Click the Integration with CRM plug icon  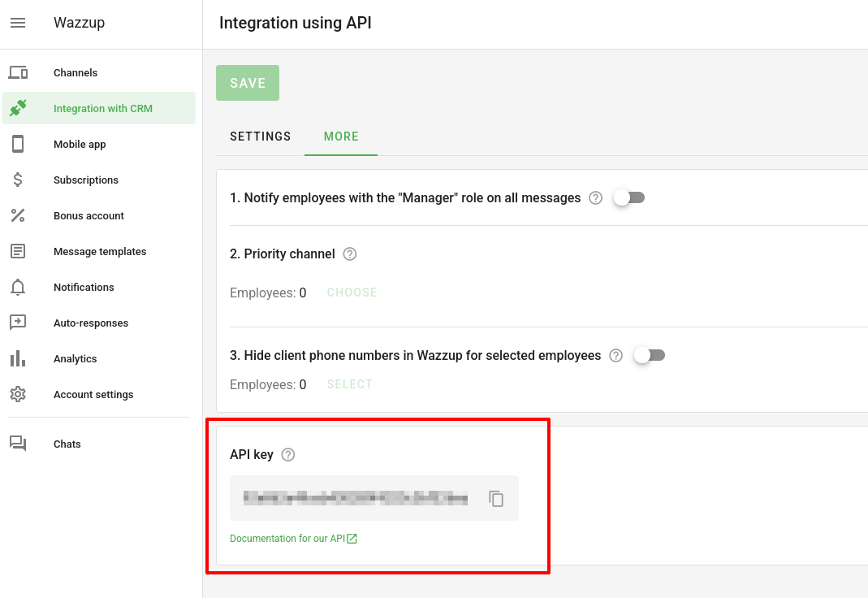click(18, 108)
